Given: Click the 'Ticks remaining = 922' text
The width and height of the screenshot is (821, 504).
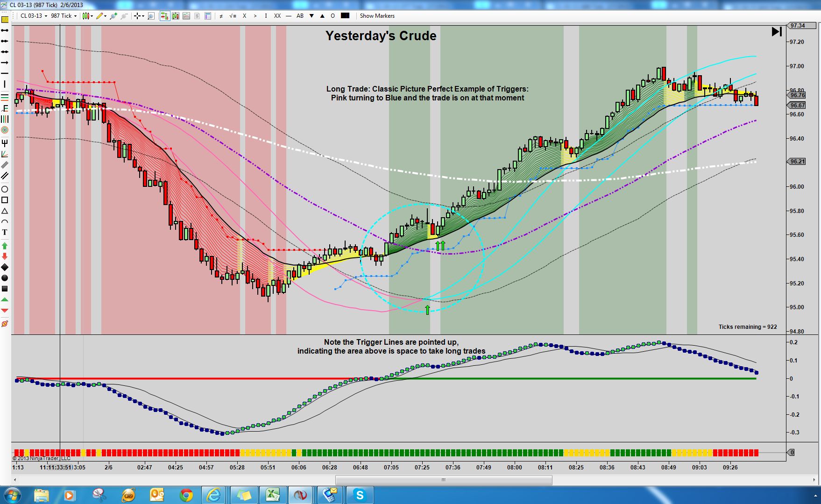Looking at the screenshot, I should point(748,327).
